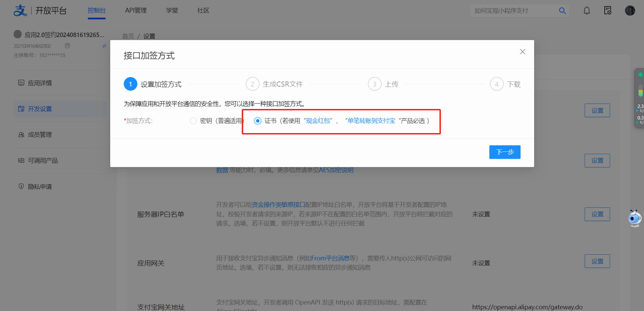
Task: Click the 下一步 button
Action: (505, 152)
